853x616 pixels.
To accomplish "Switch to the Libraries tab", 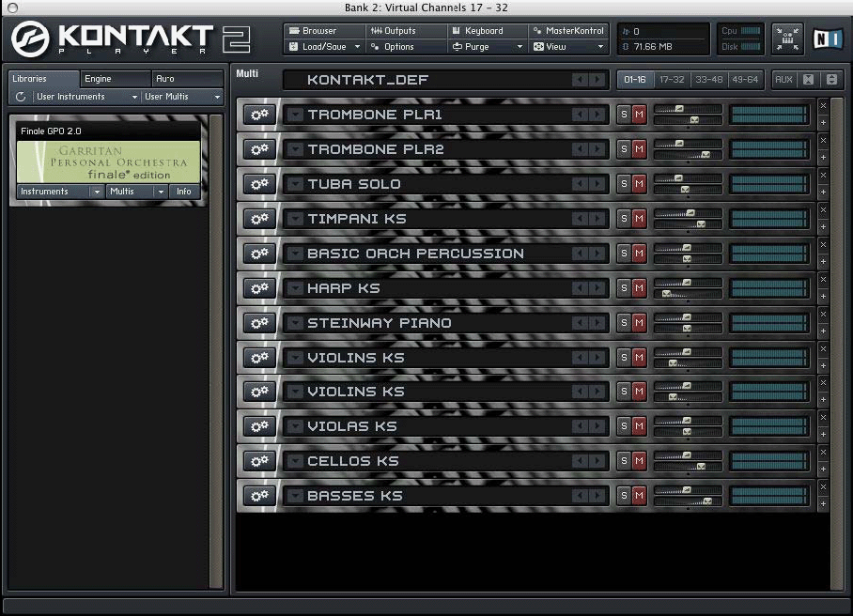I will [x=44, y=79].
